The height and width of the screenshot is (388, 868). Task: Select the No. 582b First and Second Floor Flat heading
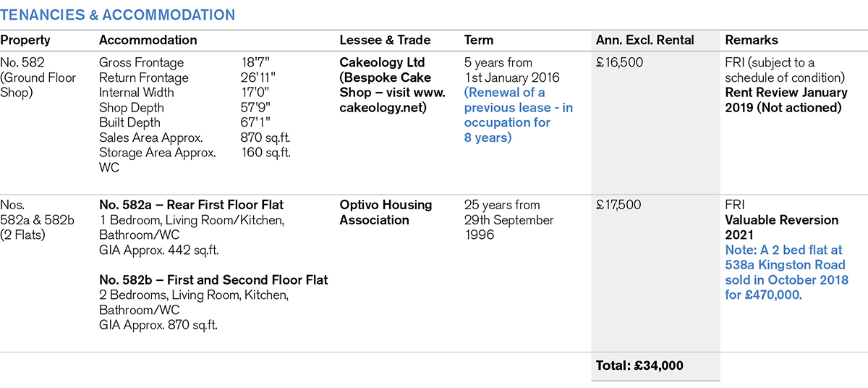pyautogui.click(x=213, y=279)
